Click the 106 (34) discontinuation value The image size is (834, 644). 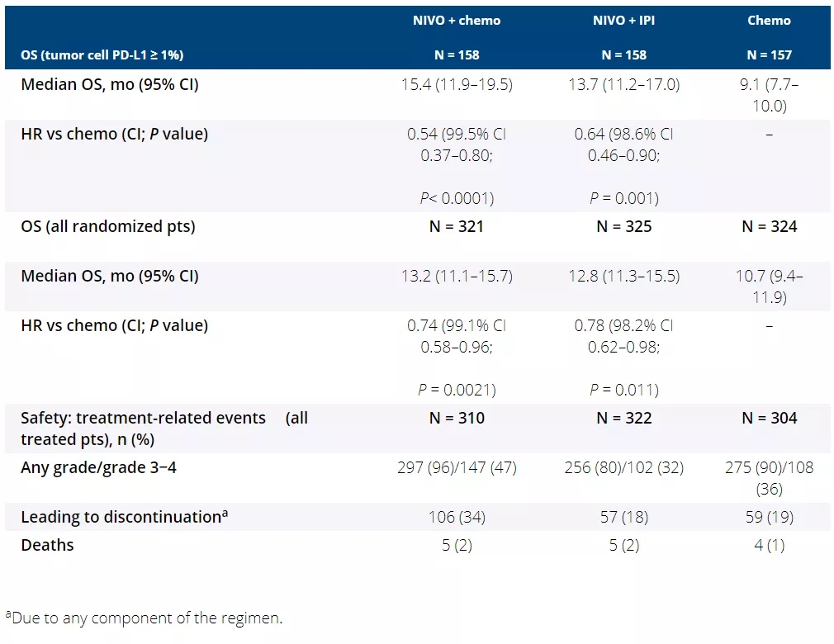pyautogui.click(x=457, y=517)
